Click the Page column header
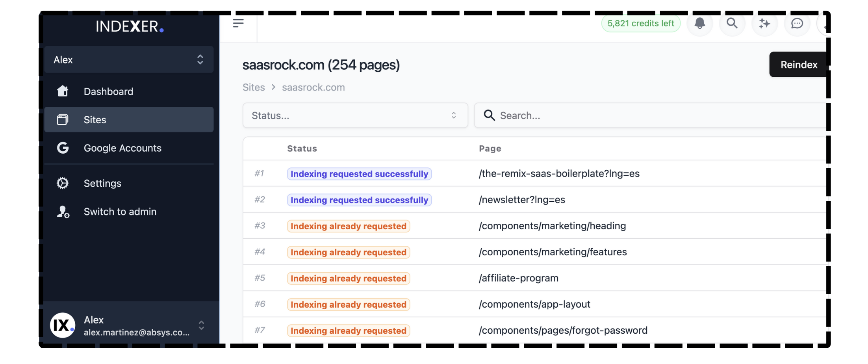868x364 pixels. 490,149
